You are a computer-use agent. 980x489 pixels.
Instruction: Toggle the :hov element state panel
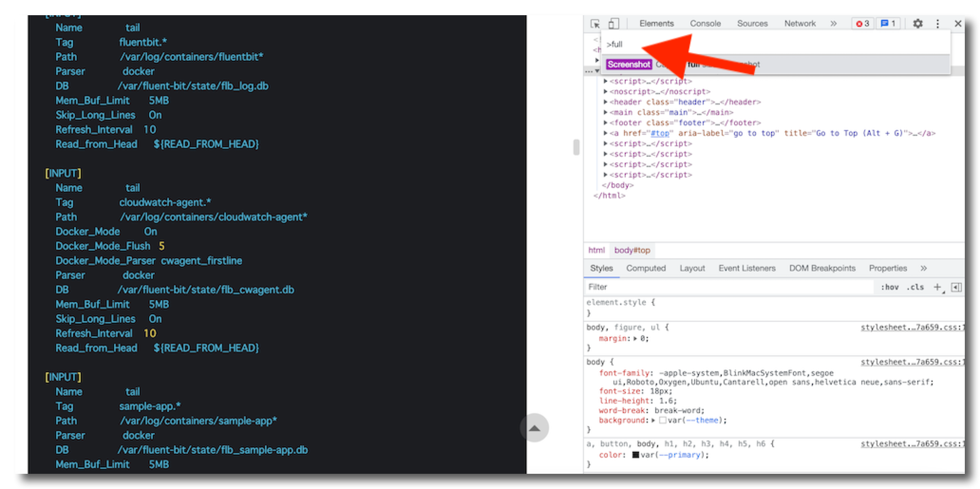[890, 287]
